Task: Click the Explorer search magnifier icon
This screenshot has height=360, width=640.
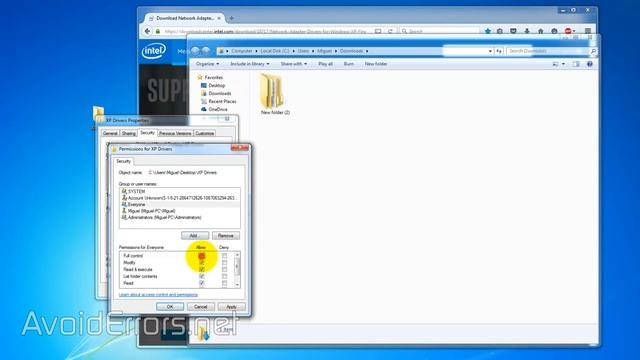Action: [593, 51]
